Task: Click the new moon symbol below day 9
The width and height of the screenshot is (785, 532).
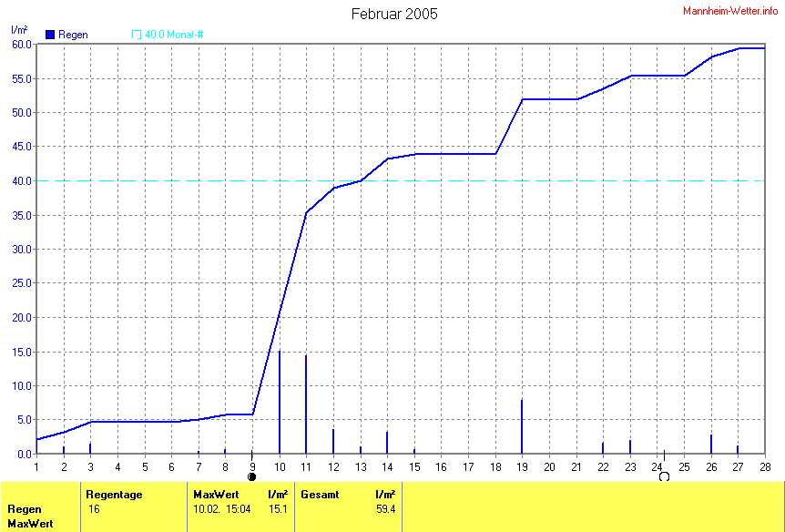Action: [x=252, y=476]
